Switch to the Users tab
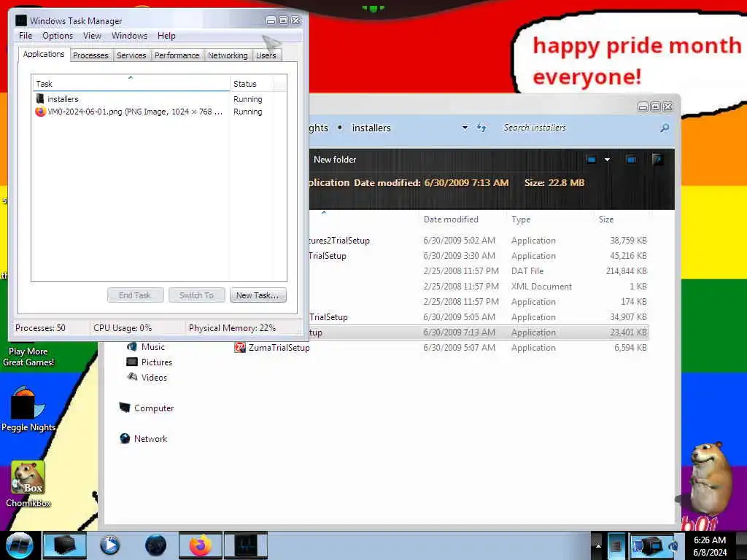 tap(266, 55)
